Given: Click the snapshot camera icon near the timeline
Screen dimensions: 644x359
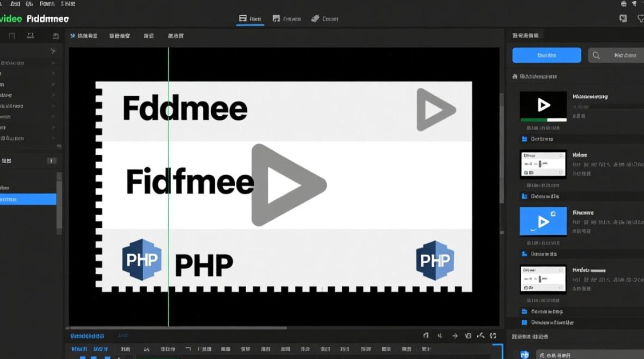Looking at the screenshot, I should (468, 336).
